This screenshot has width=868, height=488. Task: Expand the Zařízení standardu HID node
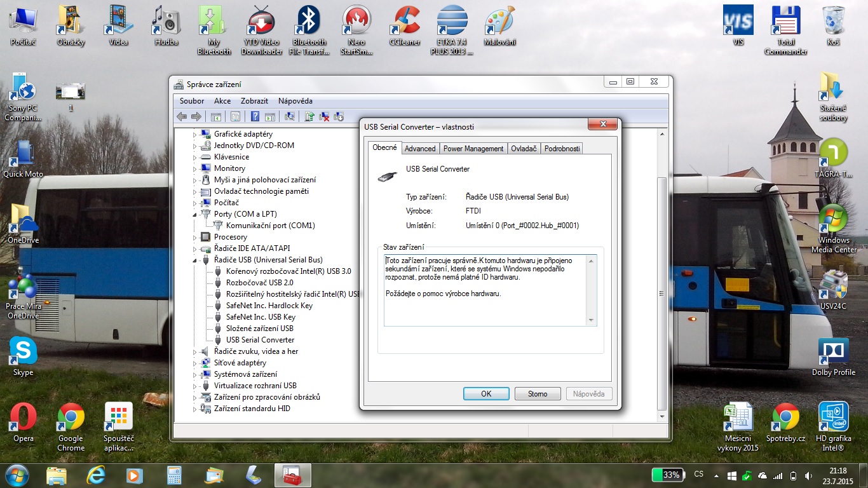coord(195,409)
